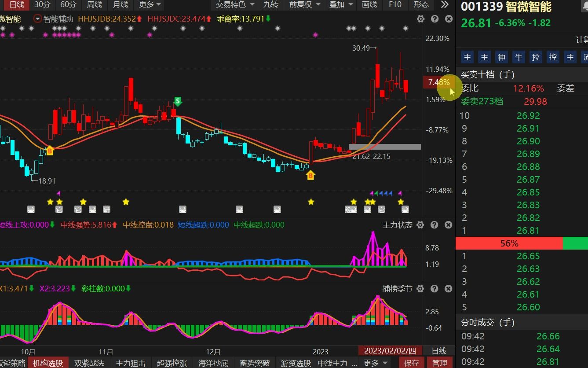The width and height of the screenshot is (588, 368).
Task: Click the 画线 drawing button
Action: 369,4
